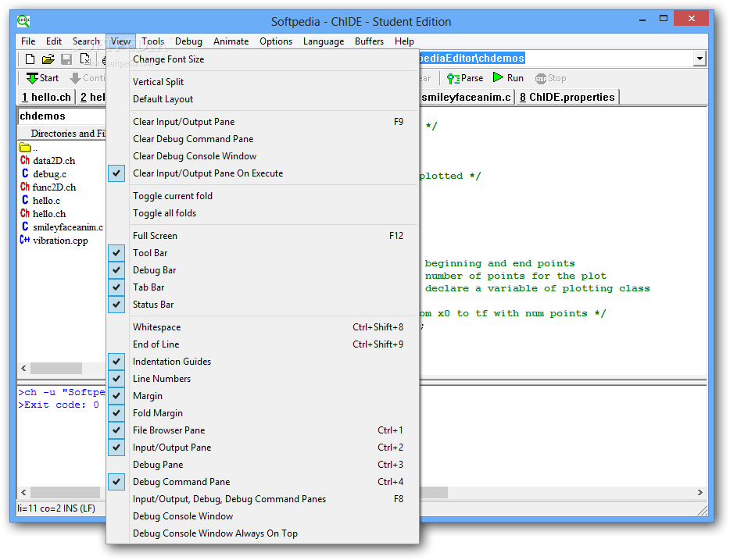Choose Clear Debug Console Window
The image size is (730, 560).
tap(263, 156)
